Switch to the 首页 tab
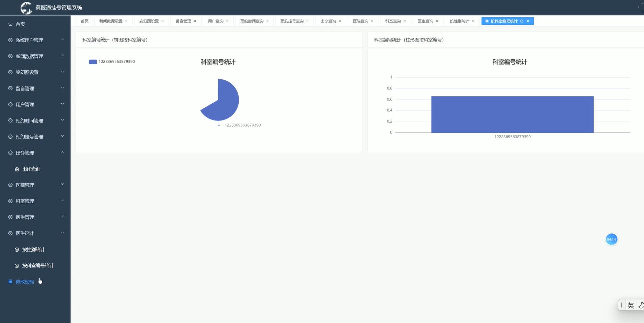The image size is (644, 323). click(84, 21)
